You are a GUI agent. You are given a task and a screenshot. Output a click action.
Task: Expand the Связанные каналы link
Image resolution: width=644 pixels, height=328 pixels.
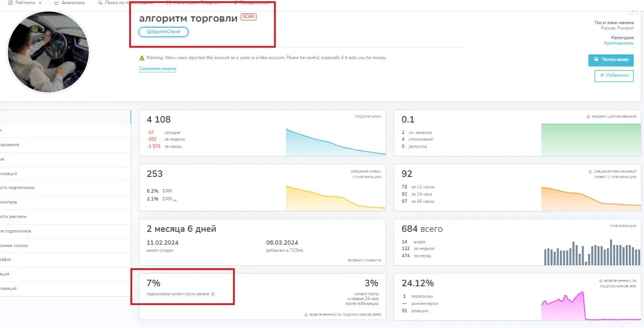[x=158, y=69]
